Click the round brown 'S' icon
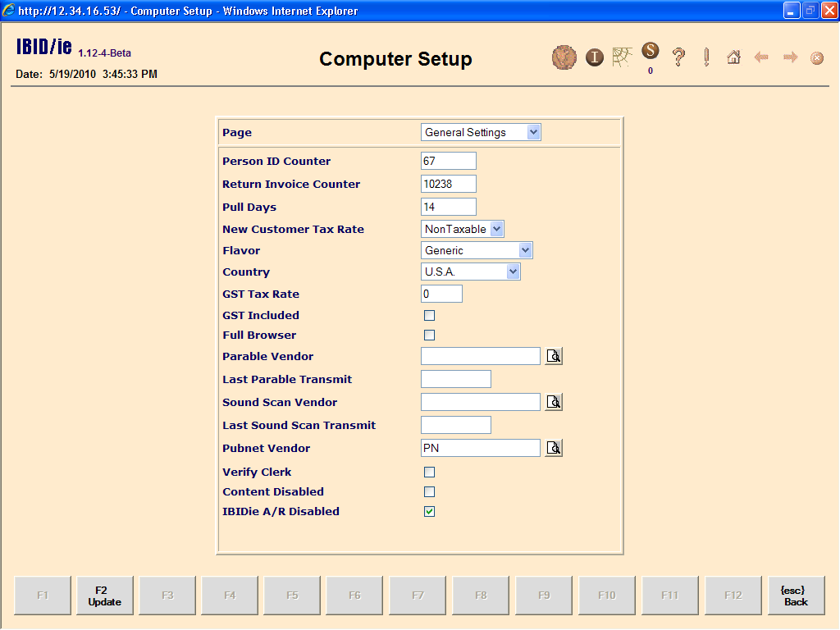Image resolution: width=840 pixels, height=630 pixels. tap(650, 51)
